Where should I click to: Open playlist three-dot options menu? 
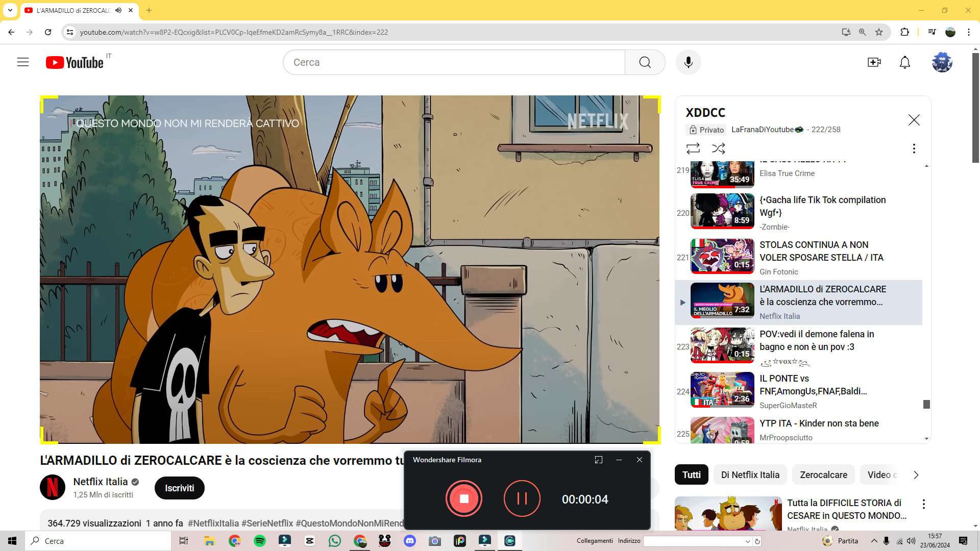(x=914, y=148)
